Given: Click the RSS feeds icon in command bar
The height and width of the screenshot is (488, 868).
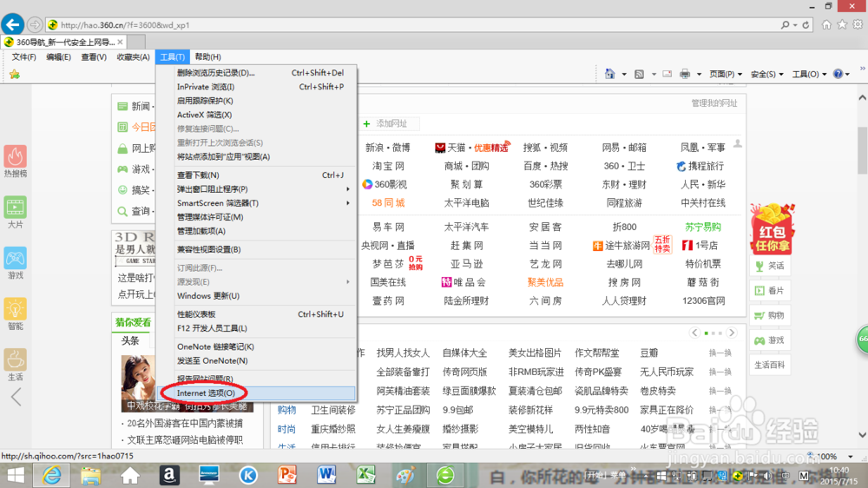Looking at the screenshot, I should click(639, 74).
